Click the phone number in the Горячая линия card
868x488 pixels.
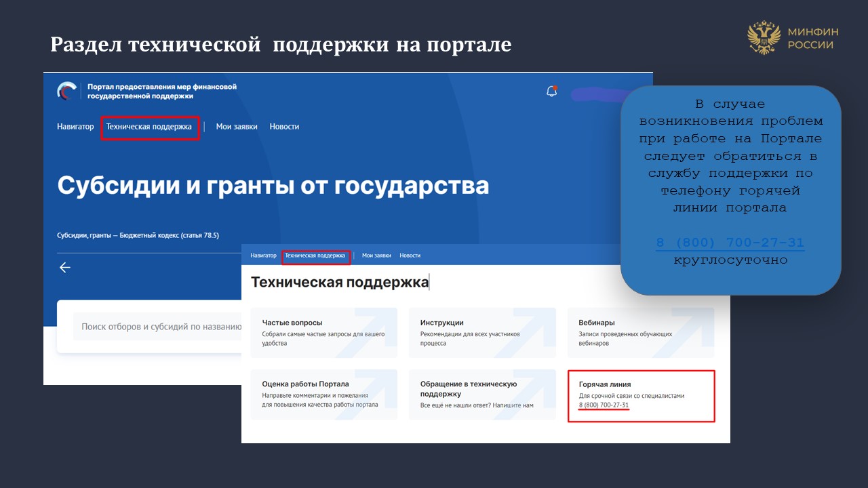point(604,405)
